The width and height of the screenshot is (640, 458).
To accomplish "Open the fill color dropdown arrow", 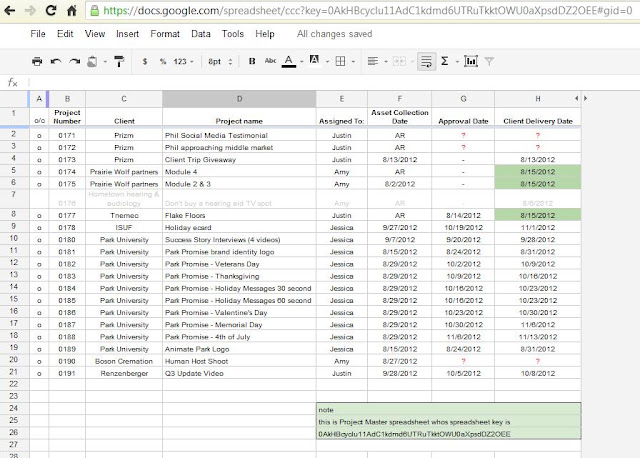I will (x=327, y=62).
